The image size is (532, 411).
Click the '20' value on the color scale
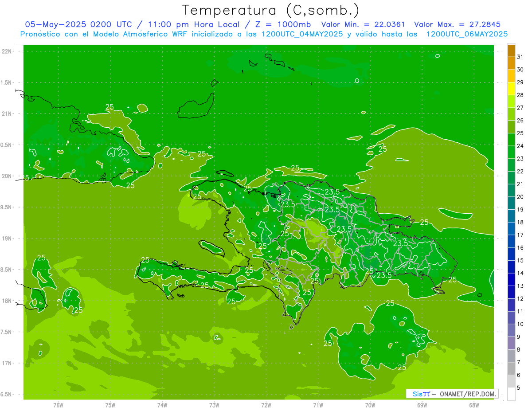(x=520, y=197)
